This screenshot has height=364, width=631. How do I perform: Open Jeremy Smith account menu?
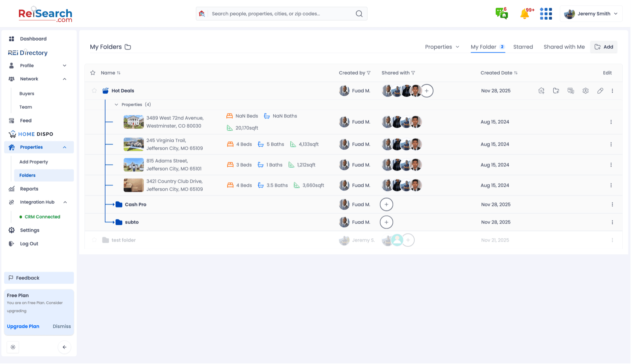point(591,14)
